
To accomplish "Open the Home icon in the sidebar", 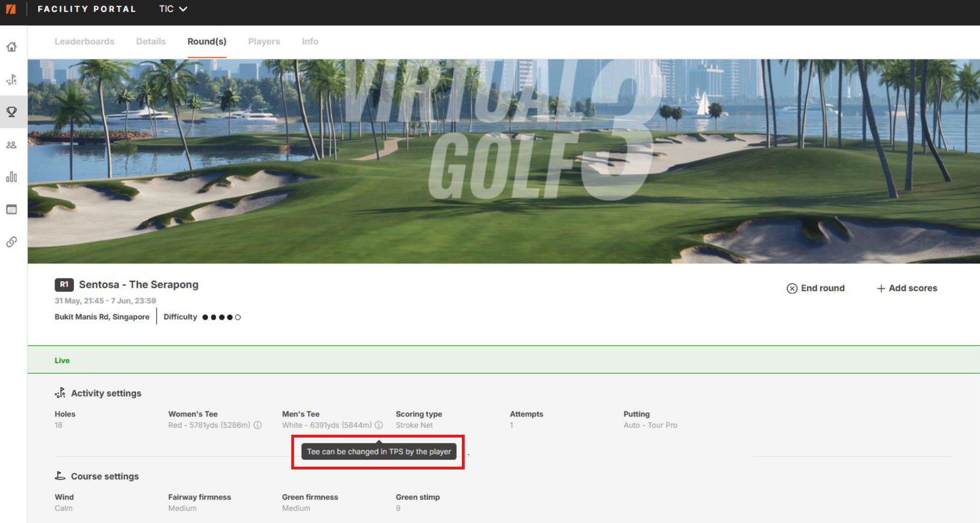I will 12,47.
